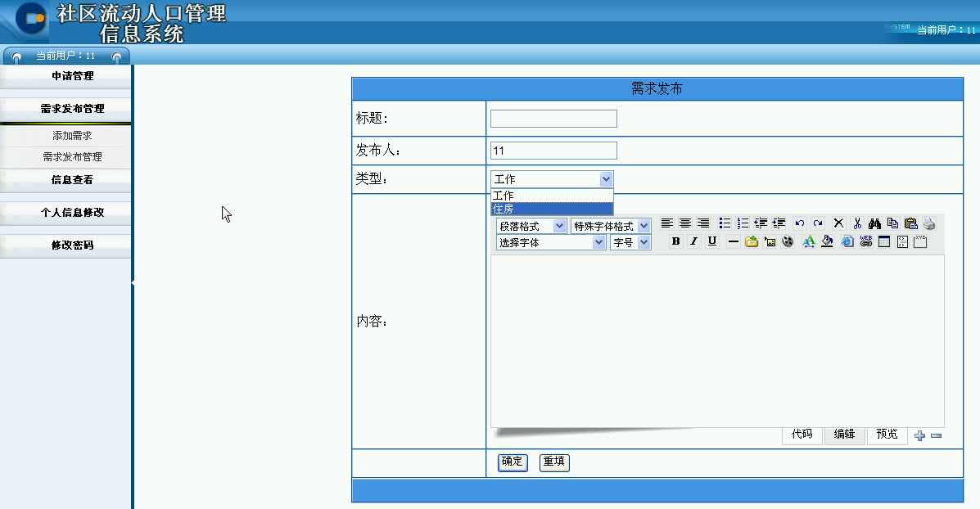Insert an image with the picture icon
The image size is (980, 509).
tap(770, 241)
